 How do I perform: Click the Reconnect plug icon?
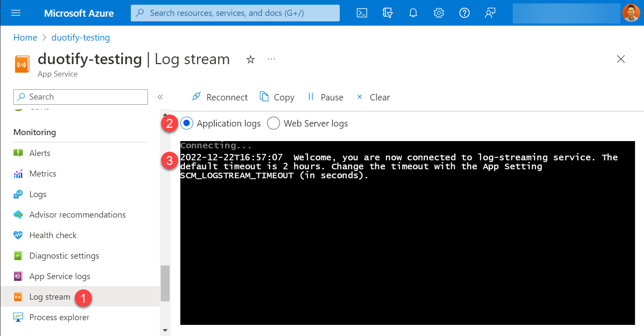(x=196, y=97)
